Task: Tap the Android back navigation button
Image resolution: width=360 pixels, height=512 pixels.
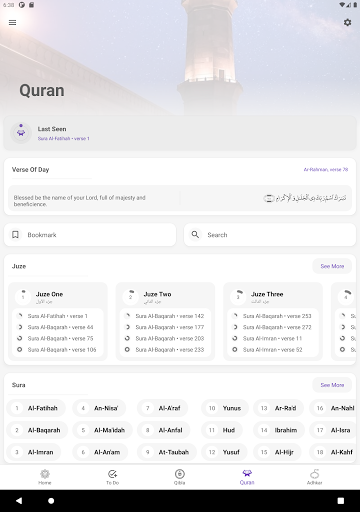Action: 19,501
